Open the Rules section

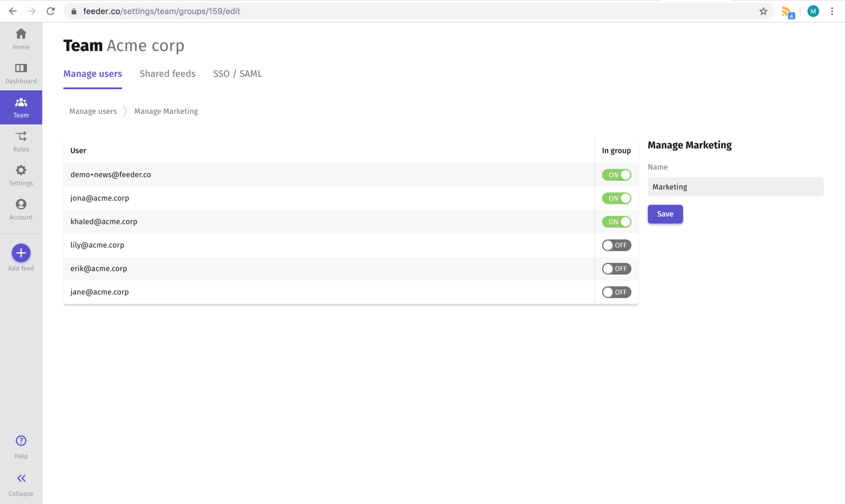(x=21, y=141)
